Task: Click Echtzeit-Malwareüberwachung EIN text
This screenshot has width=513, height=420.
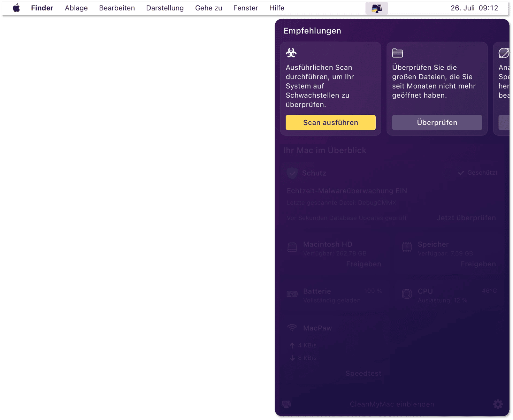Action: 347,191
